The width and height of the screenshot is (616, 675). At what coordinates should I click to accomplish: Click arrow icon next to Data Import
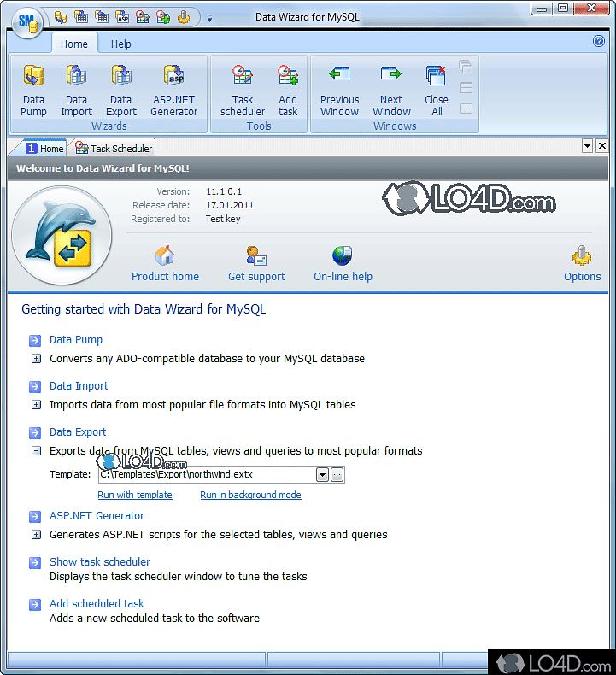point(35,386)
